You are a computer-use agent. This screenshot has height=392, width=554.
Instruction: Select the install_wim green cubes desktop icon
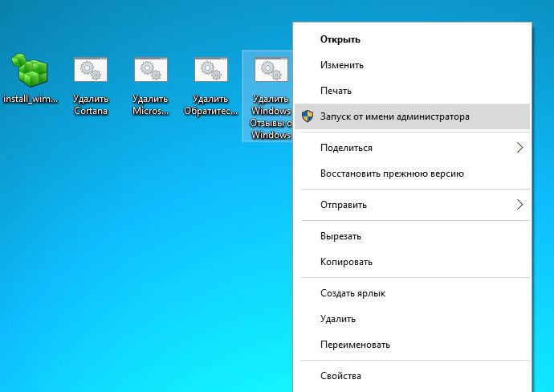pos(29,71)
